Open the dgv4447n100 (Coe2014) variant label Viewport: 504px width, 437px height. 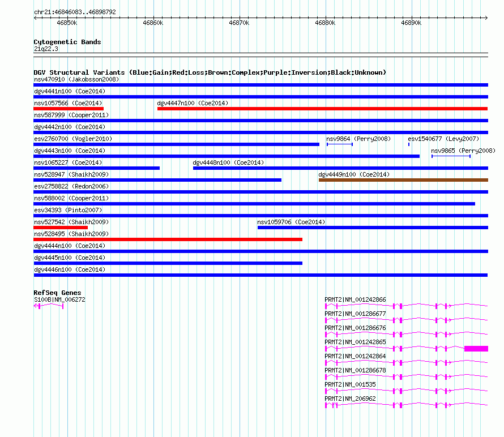pos(193,103)
